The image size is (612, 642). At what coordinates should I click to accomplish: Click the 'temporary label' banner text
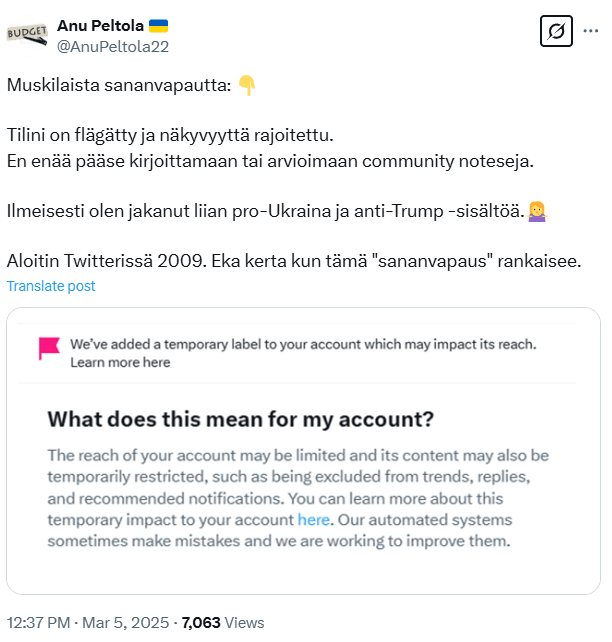pos(303,344)
